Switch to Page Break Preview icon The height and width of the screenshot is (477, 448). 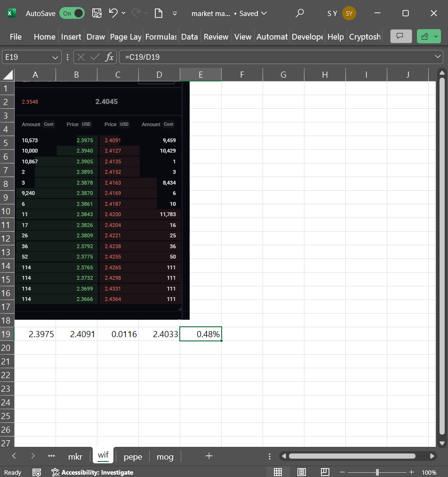point(325,472)
